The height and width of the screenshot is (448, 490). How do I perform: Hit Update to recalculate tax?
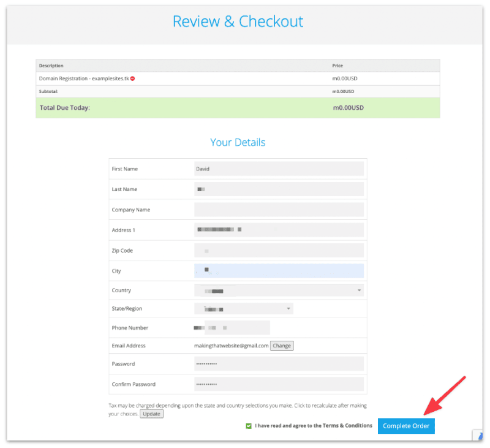(x=151, y=414)
